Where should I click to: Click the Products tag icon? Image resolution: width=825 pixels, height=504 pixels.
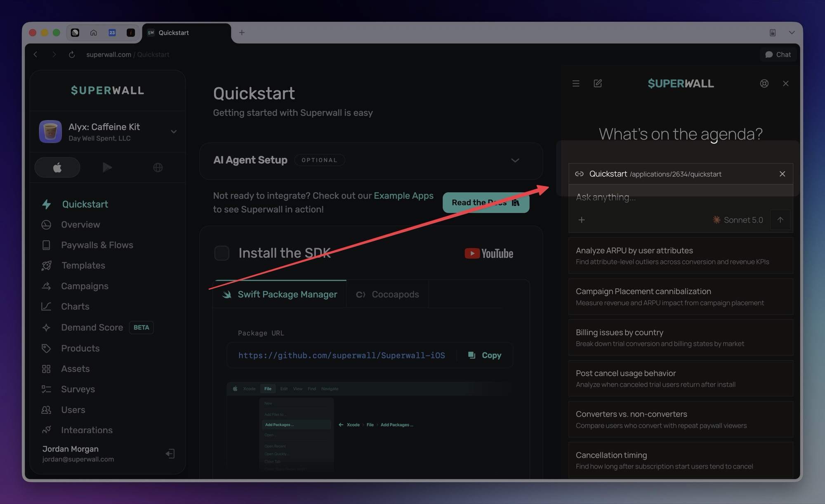pos(46,348)
